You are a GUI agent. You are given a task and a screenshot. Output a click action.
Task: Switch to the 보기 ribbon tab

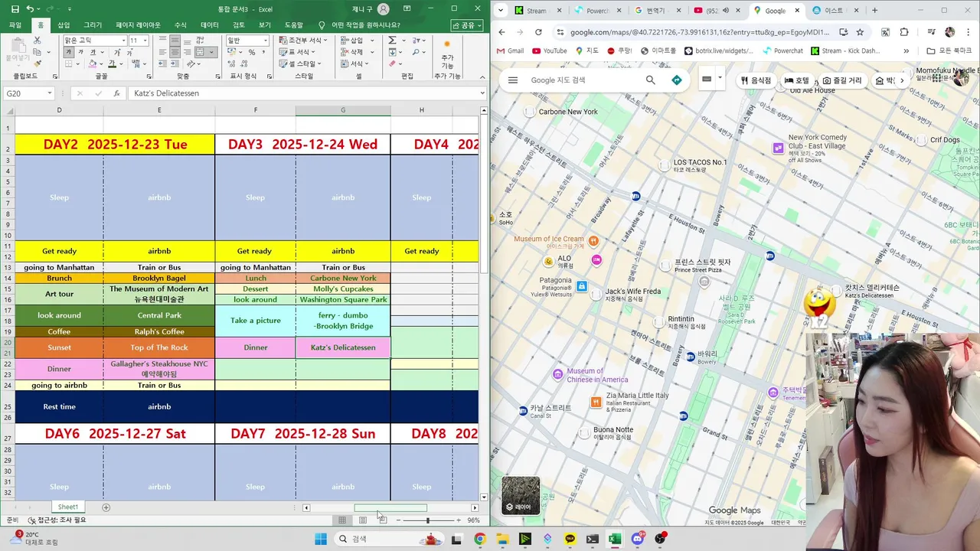(x=265, y=25)
